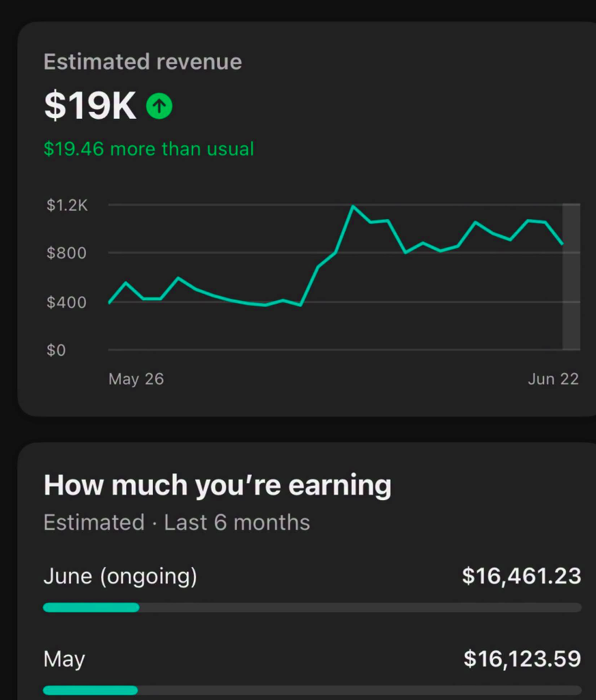Viewport: 596px width, 700px height.
Task: Click the $800 axis label
Action: 66,253
